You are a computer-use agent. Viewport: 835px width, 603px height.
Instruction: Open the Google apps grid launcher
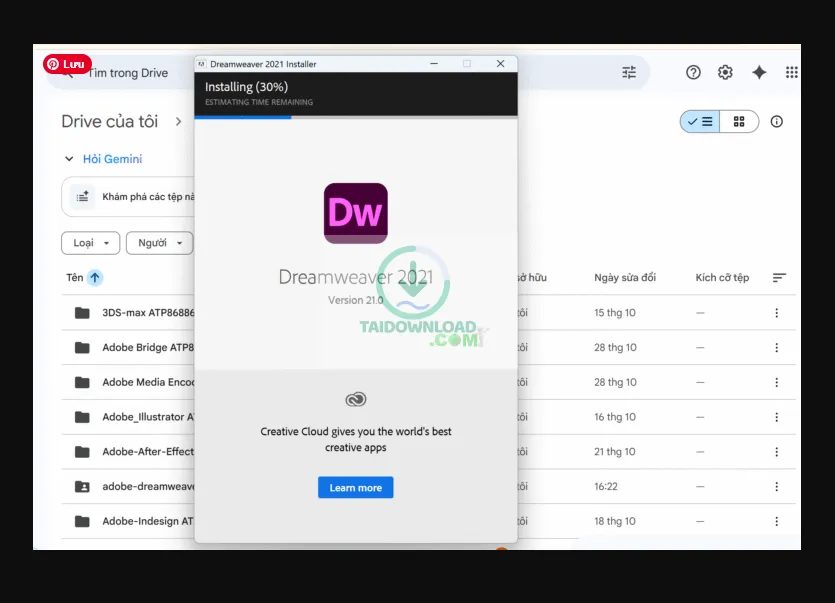[x=792, y=71]
